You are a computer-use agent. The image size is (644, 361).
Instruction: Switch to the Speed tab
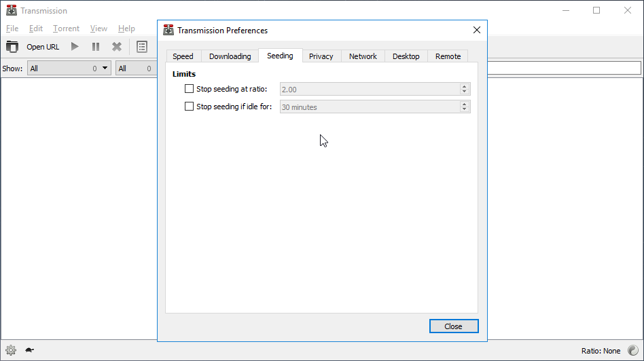pos(183,56)
